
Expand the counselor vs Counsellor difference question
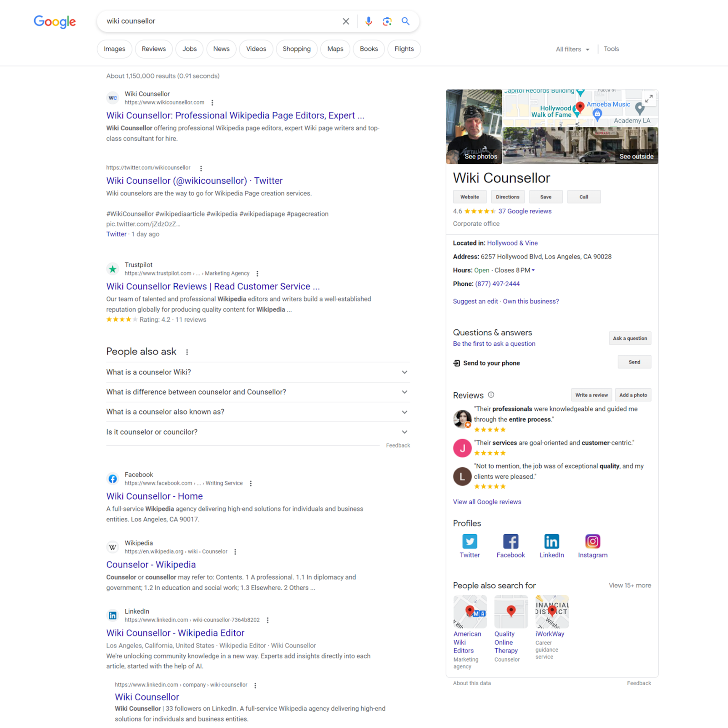(258, 392)
